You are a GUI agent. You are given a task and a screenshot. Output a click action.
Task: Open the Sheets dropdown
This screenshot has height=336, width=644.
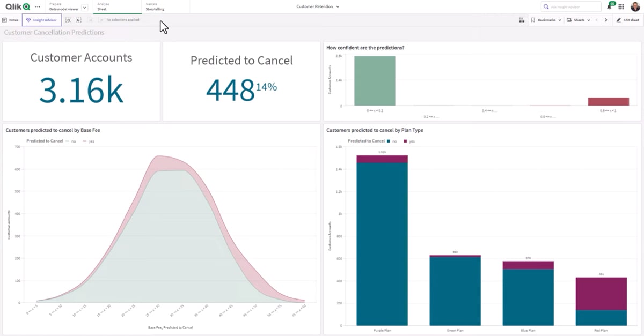click(x=580, y=20)
